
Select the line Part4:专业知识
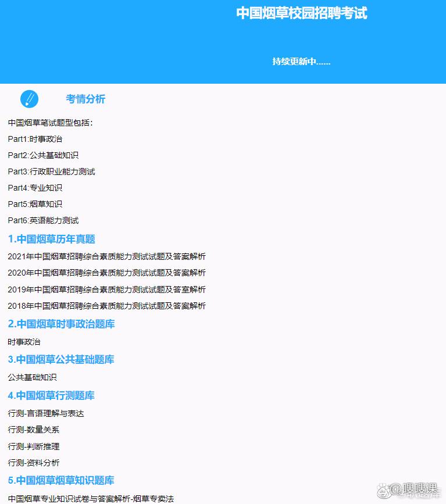coord(35,188)
